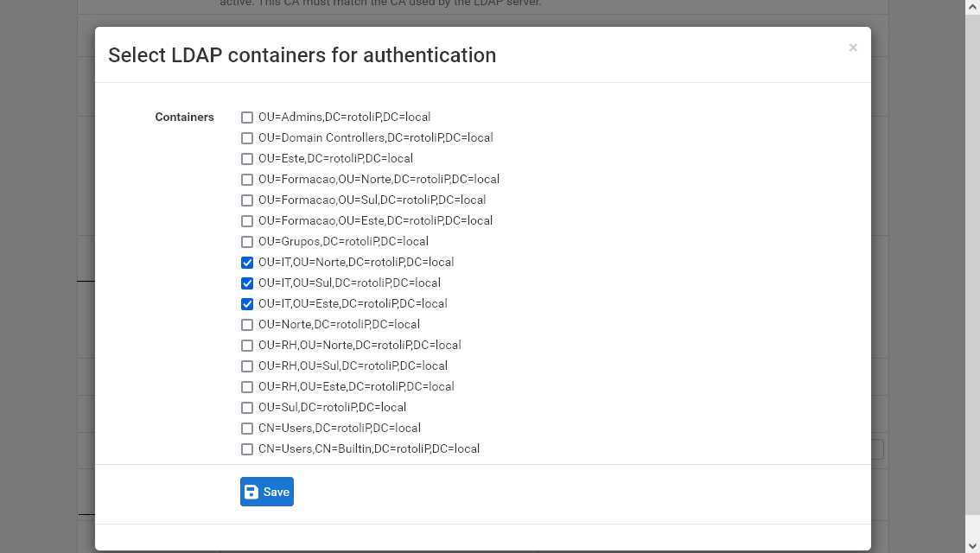Click the X to close the dialog

pyautogui.click(x=852, y=48)
